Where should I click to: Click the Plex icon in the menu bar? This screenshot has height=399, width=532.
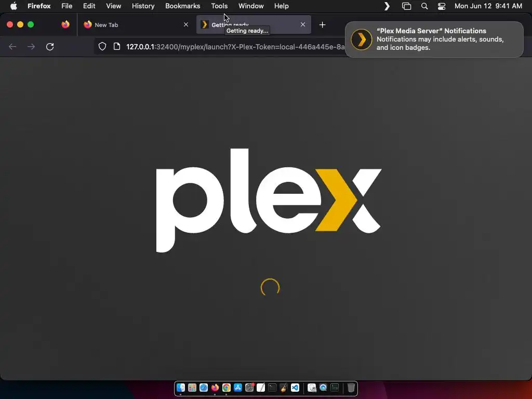(x=387, y=6)
